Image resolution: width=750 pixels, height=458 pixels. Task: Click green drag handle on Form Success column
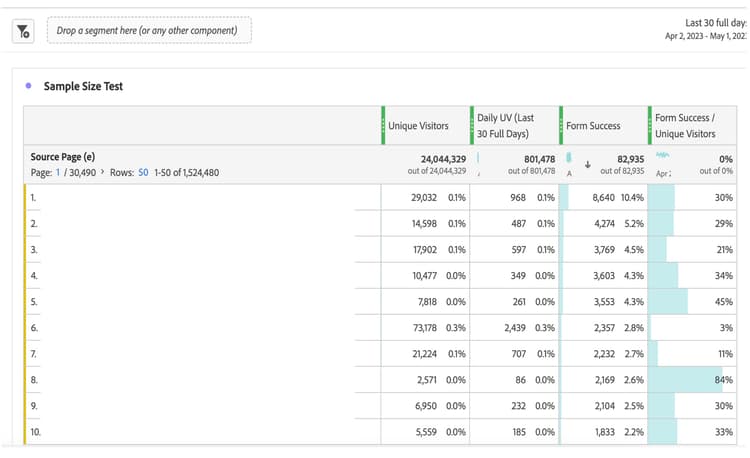561,126
